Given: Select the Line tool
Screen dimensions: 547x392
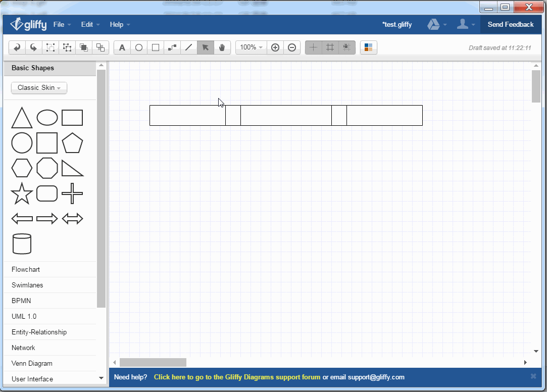Looking at the screenshot, I should 189,47.
